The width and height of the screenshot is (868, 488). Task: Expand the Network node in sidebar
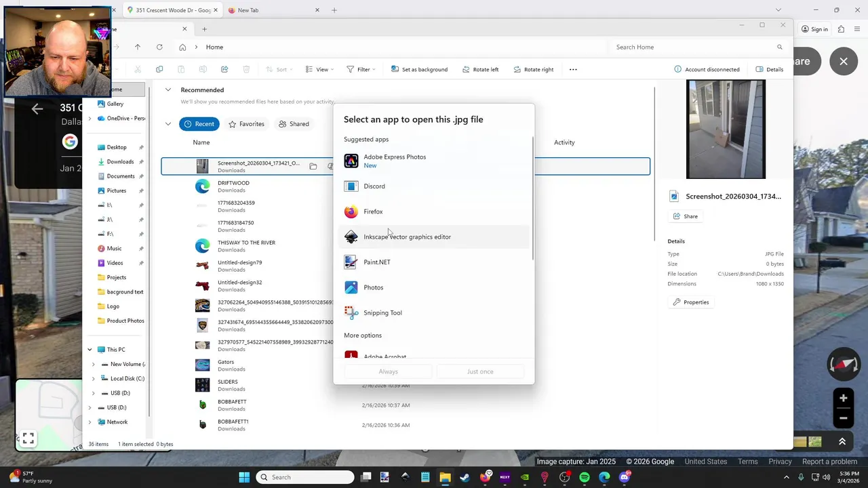point(90,422)
